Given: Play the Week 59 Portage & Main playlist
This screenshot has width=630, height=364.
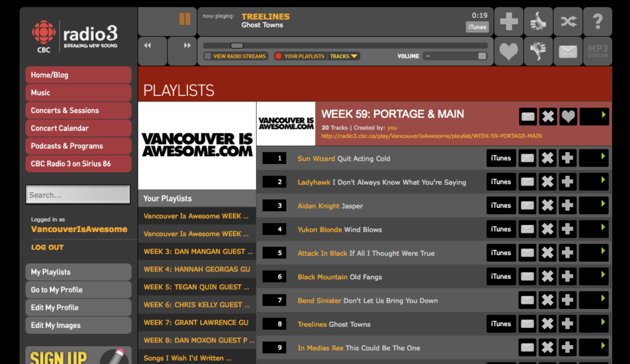Looking at the screenshot, I should [594, 117].
